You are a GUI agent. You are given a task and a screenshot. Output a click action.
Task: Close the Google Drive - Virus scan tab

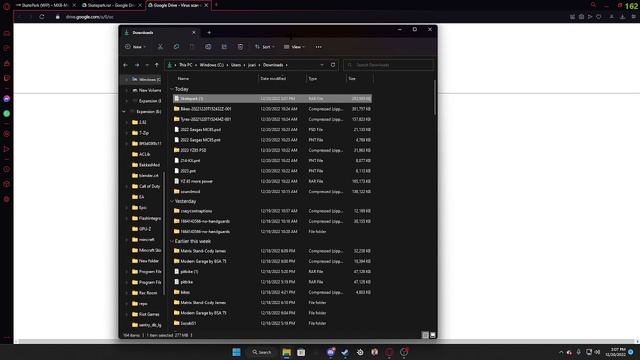[x=206, y=5]
